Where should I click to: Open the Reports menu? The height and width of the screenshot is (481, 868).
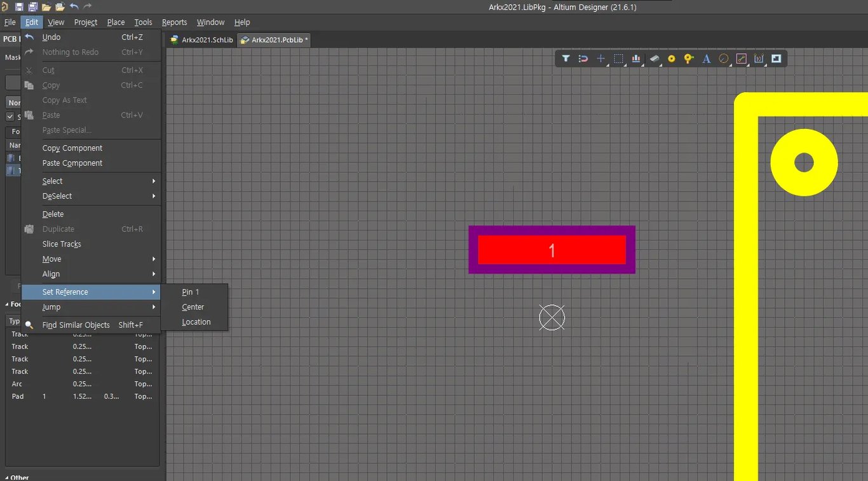click(174, 22)
